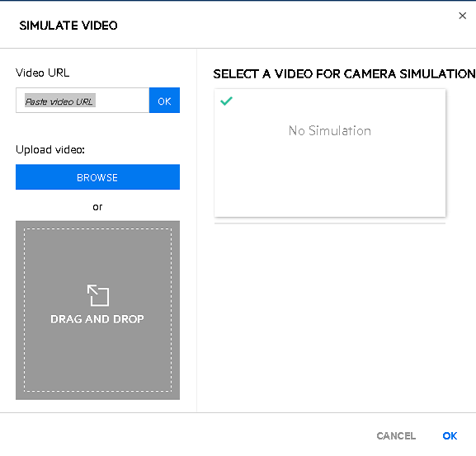Click the Video URL label
The height and width of the screenshot is (456, 476).
click(x=43, y=73)
